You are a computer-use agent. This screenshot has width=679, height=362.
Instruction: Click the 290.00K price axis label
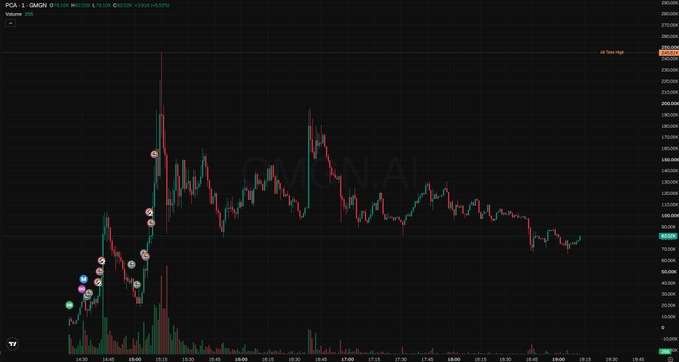670,3
